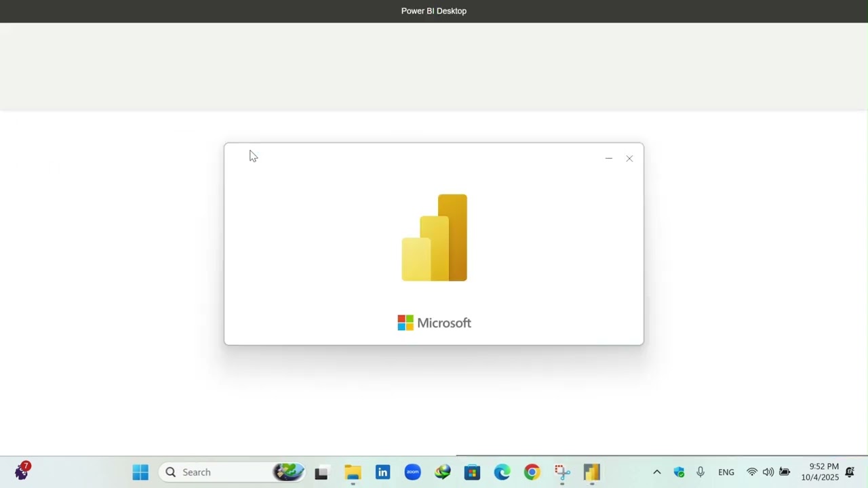Open the Windows Start menu
The image size is (868, 488).
point(140,472)
